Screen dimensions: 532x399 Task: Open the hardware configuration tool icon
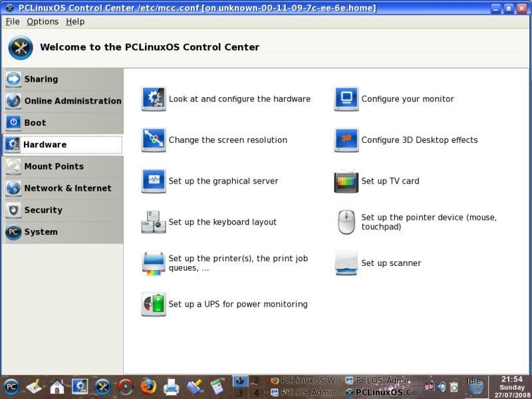(x=154, y=98)
